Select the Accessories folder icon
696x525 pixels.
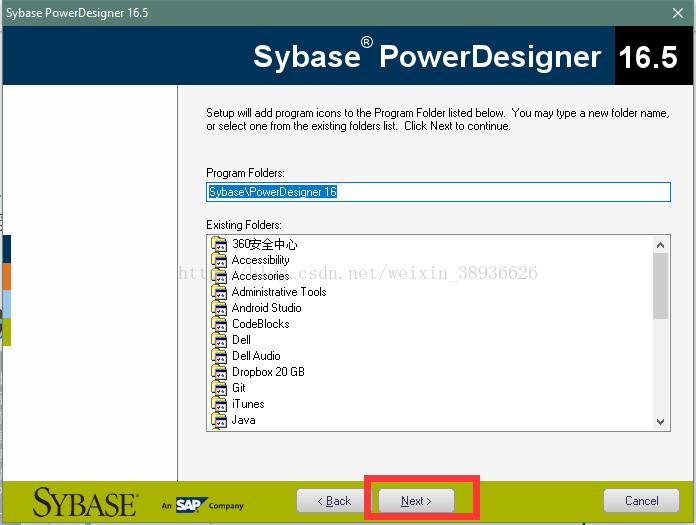tap(219, 276)
